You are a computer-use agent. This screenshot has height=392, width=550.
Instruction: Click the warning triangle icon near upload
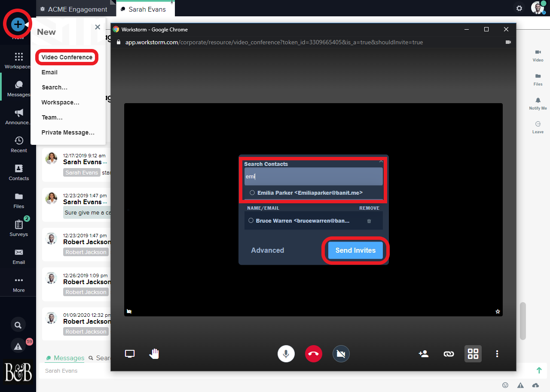520,385
